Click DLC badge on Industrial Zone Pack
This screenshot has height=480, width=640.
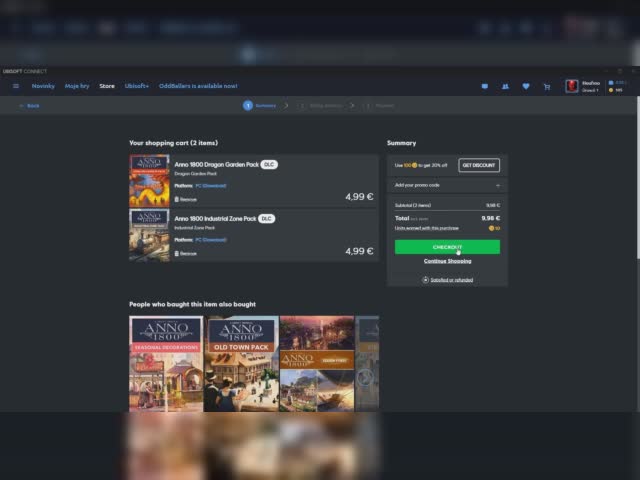pyautogui.click(x=267, y=219)
